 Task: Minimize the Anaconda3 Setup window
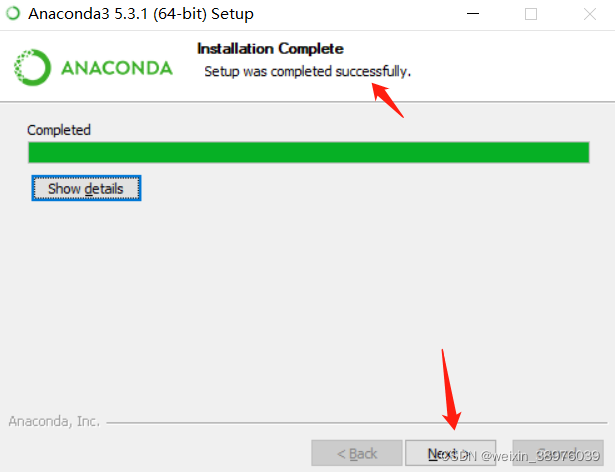tap(473, 14)
